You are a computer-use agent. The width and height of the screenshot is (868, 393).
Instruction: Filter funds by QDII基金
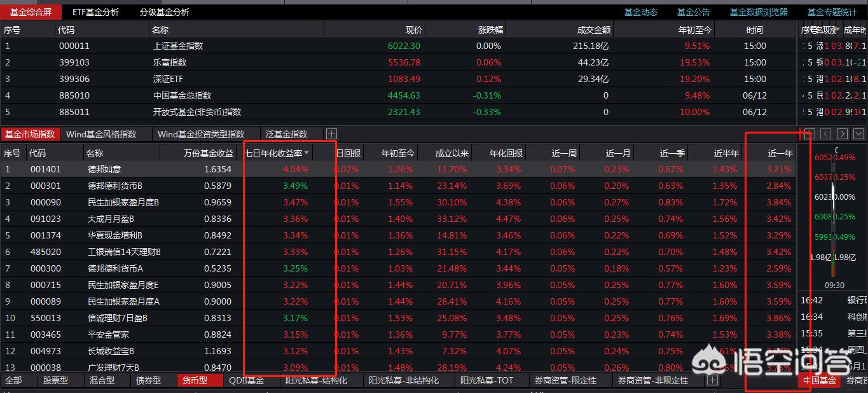pyautogui.click(x=247, y=380)
